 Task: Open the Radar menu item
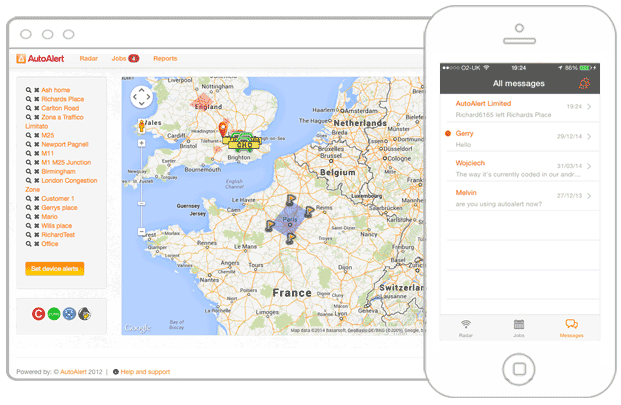(x=88, y=58)
